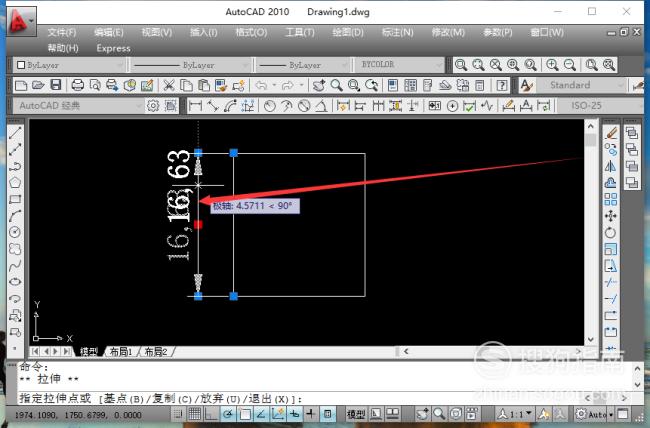650x428 pixels.
Task: Open the ByLayer color control dropdown
Action: tap(69, 65)
